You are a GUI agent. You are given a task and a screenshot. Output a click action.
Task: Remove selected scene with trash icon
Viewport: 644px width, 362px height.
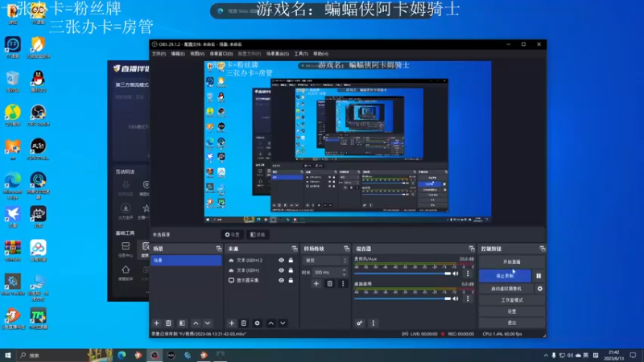pos(168,323)
